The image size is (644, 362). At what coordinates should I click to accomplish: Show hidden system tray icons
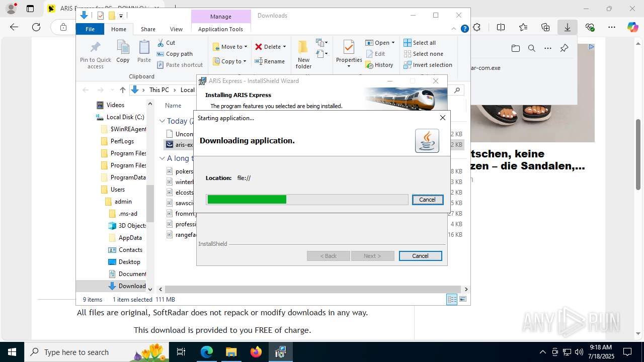point(542,352)
